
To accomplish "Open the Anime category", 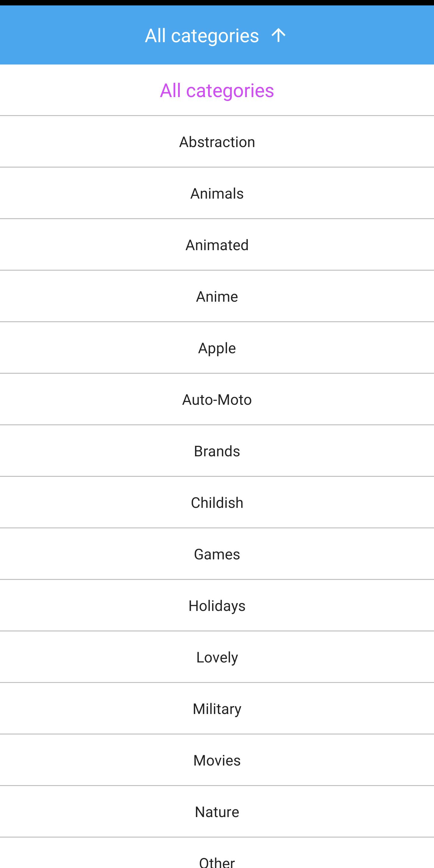I will [x=217, y=297].
